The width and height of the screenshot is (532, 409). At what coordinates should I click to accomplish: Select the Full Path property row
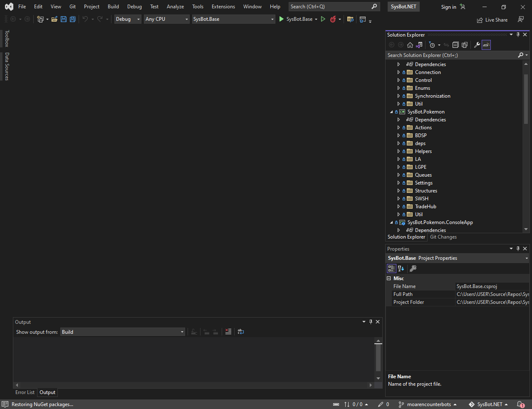click(x=458, y=294)
